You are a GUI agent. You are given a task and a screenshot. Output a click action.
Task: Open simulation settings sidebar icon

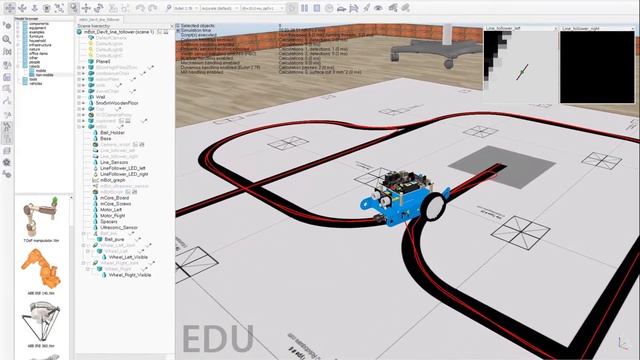(7, 26)
